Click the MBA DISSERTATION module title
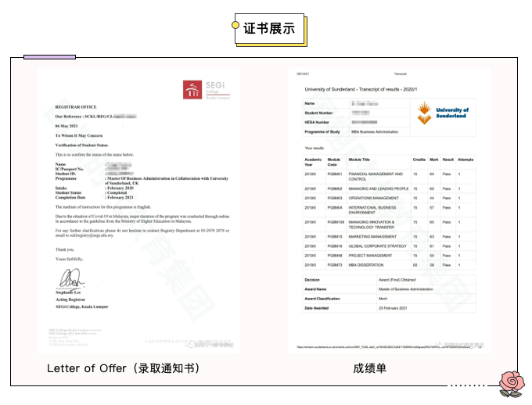Screen dimensions: 532x405 [x=366, y=265]
